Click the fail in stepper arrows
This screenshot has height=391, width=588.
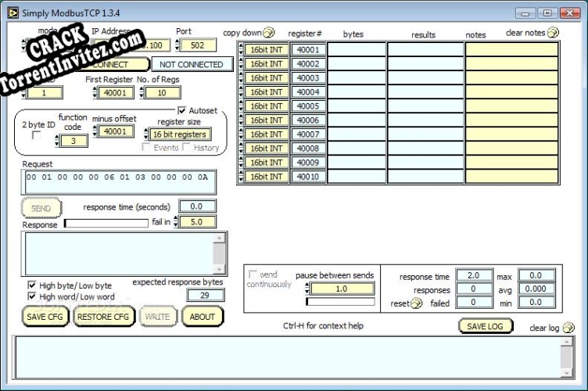(x=175, y=222)
